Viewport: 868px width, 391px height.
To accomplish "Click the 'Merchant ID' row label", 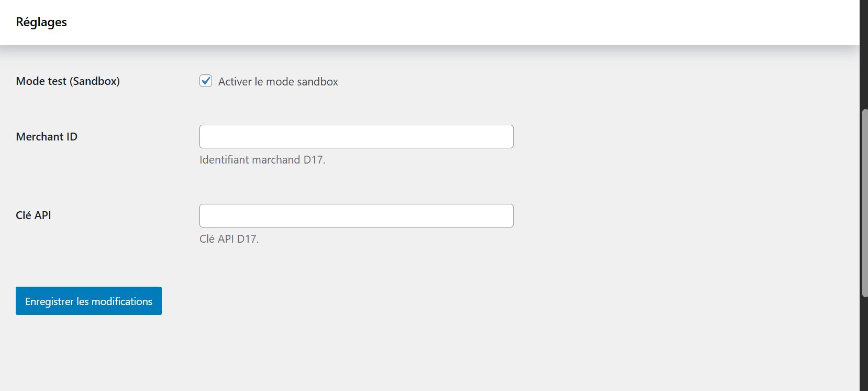I will click(47, 137).
